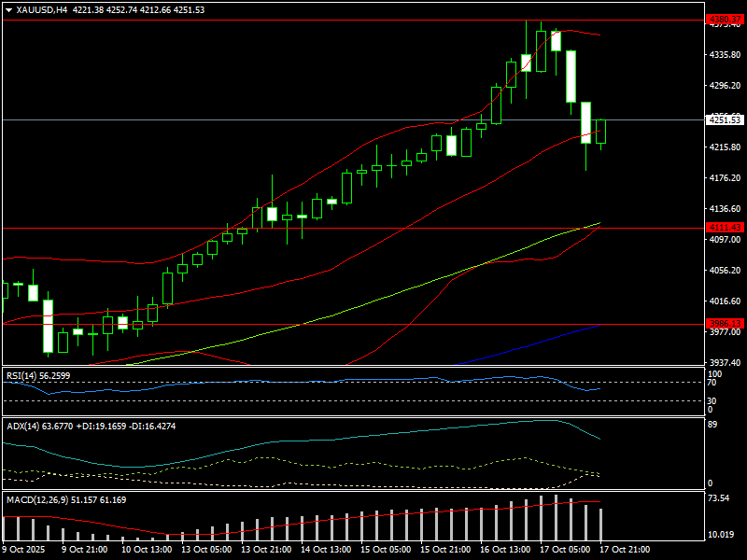Click the 15 Oct 21:00 time label
The width and height of the screenshot is (747, 560).
(446, 551)
